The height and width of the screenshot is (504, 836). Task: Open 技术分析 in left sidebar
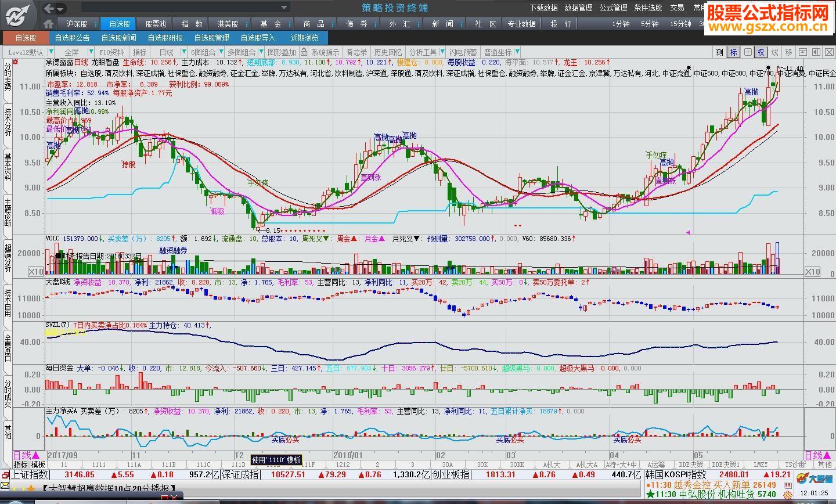point(8,121)
